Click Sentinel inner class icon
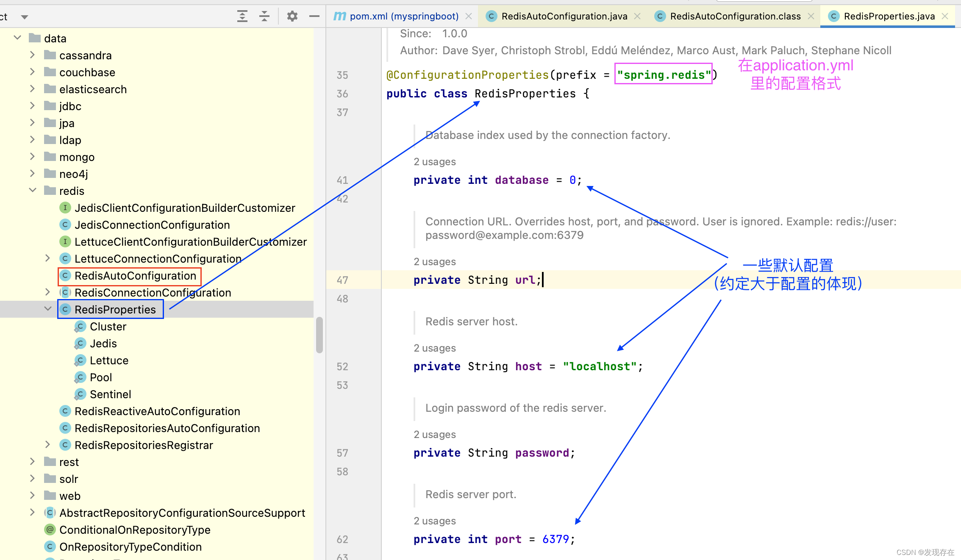 click(x=80, y=394)
